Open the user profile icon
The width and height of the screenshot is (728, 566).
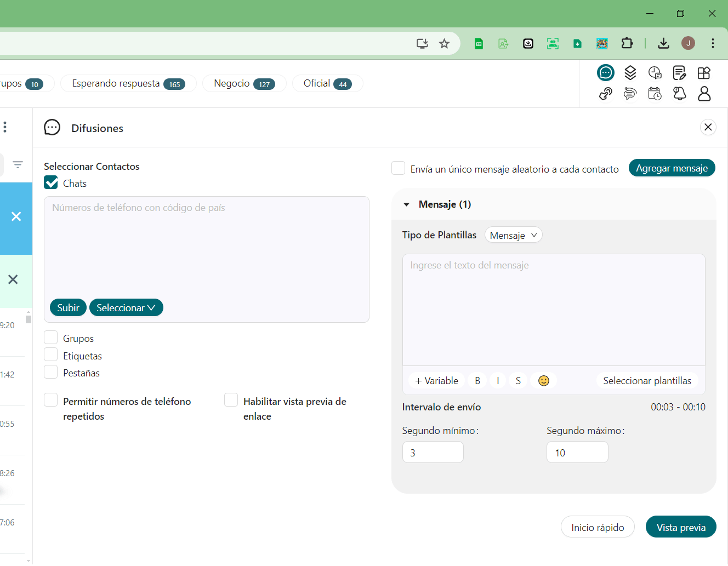pos(704,94)
